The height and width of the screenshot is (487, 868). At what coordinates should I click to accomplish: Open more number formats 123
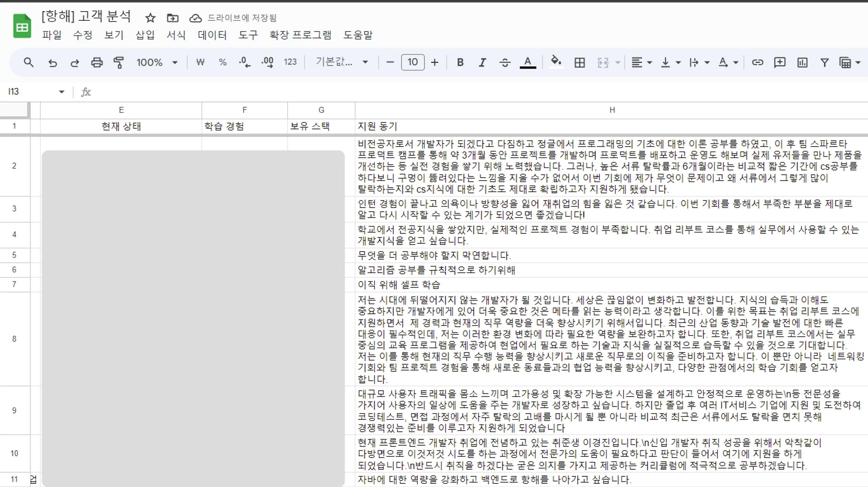290,62
